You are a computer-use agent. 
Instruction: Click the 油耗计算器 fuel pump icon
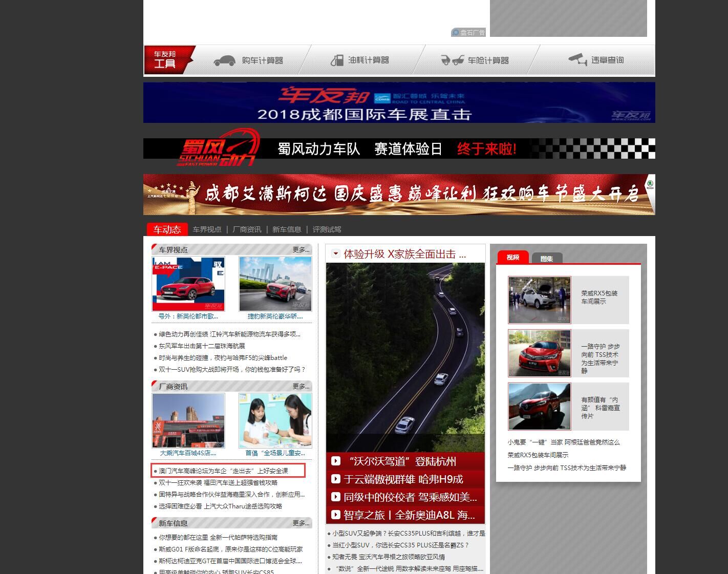337,60
